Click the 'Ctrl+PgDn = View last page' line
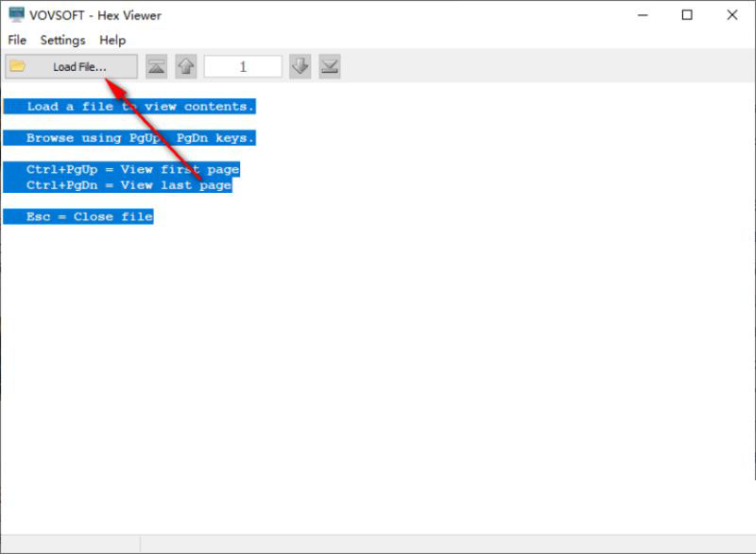Viewport: 756px width, 554px height. point(118,185)
